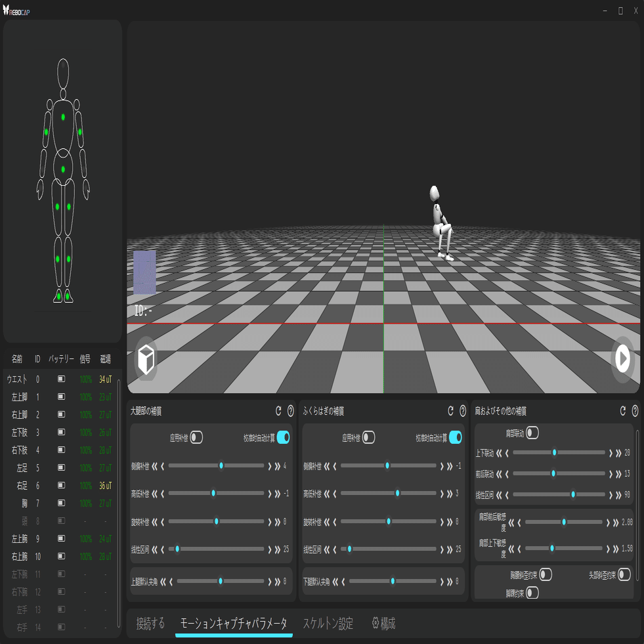The image size is (644, 644).
Task: Click the 信号 column header
Action: (x=85, y=359)
